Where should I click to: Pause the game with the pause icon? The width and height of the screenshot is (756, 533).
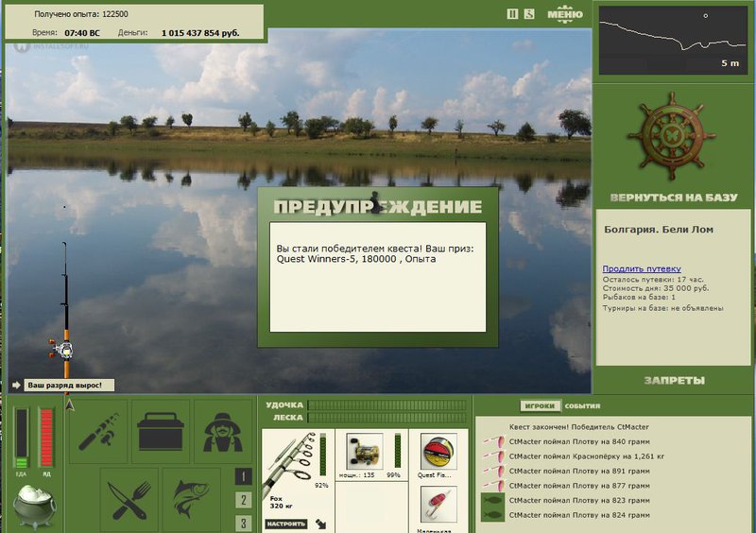click(512, 14)
